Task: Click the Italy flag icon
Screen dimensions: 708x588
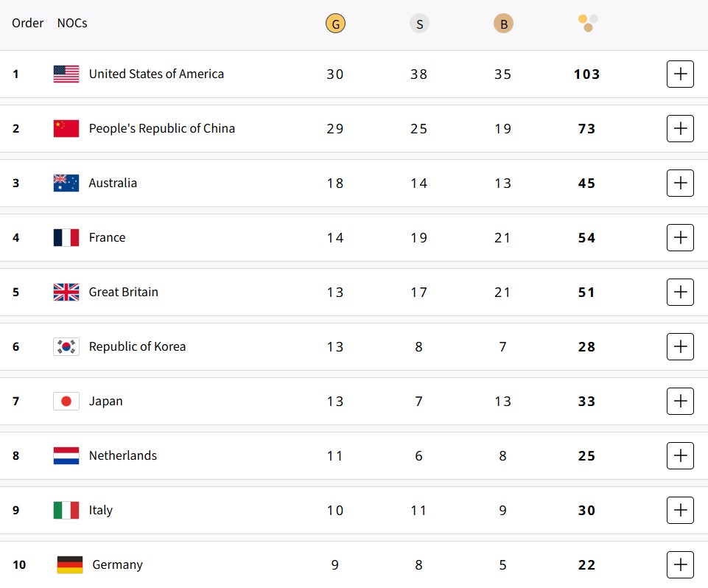Action: pos(66,510)
